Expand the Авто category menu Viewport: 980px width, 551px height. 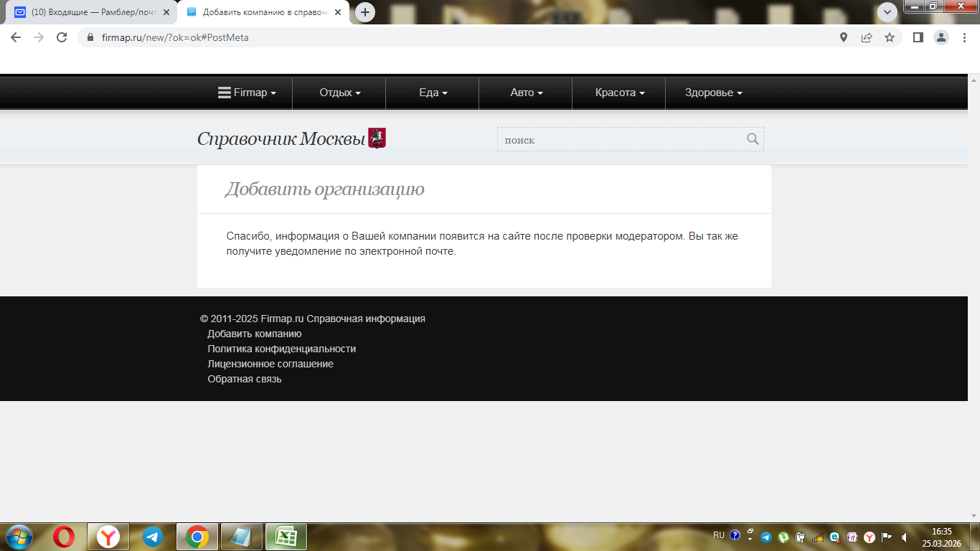(527, 93)
